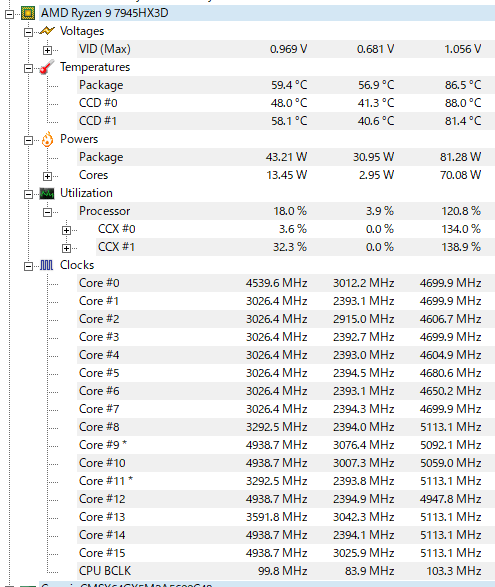Screen dimensions: 495x587
Task: Click the 120.8 % processor max value
Action: pyautogui.click(x=461, y=211)
